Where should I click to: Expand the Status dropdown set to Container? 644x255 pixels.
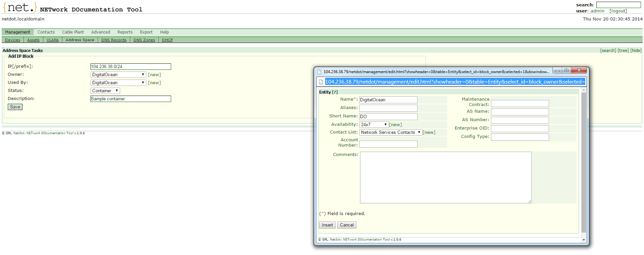point(105,91)
